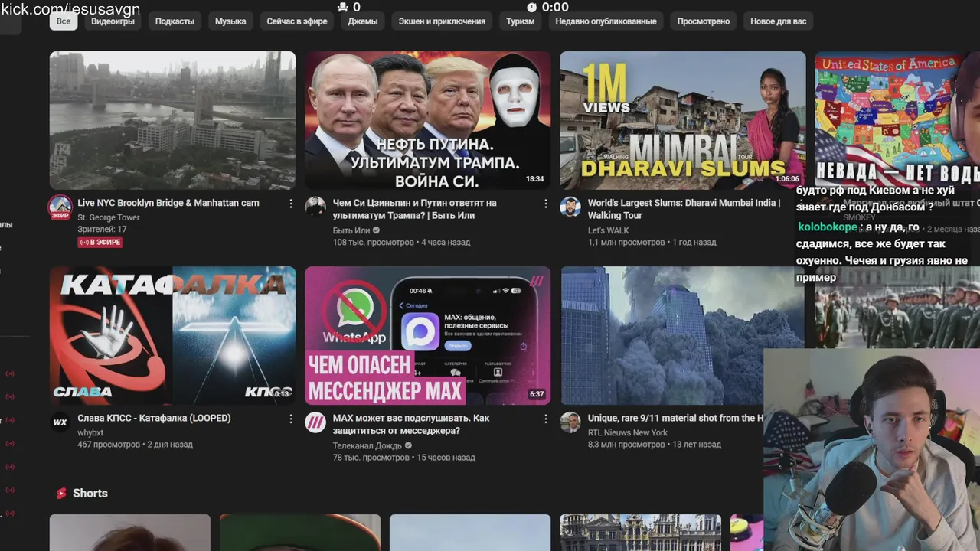Click the streamer webcam overlay
The height and width of the screenshot is (551, 980).
(872, 450)
